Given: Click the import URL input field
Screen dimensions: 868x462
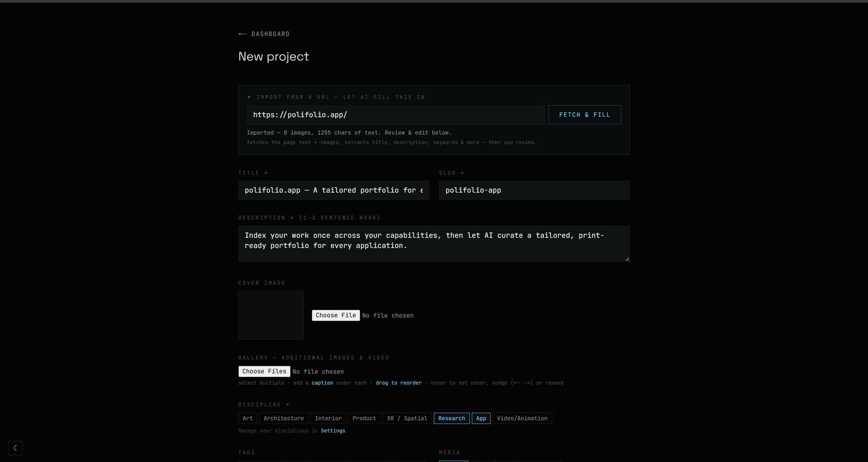Looking at the screenshot, I should pyautogui.click(x=395, y=115).
